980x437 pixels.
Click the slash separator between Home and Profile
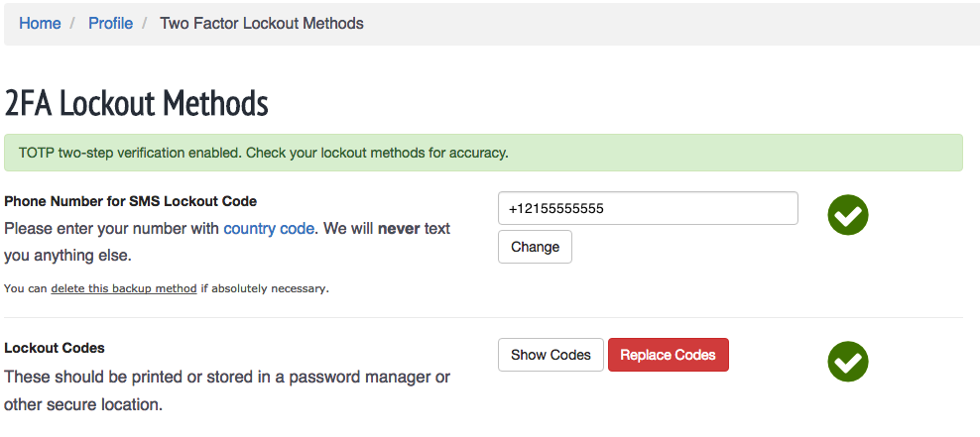74,23
